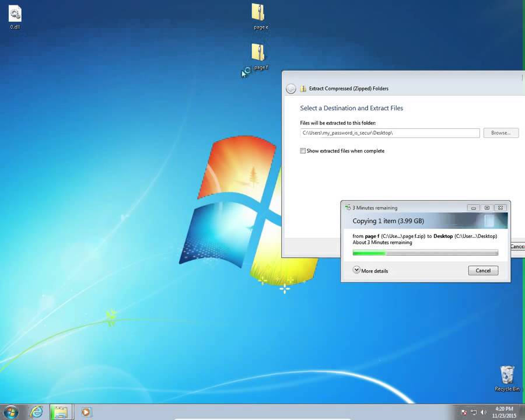Cancel the copy operation in the progress dialog
Screen dimensions: 525x420
pyautogui.click(x=483, y=271)
